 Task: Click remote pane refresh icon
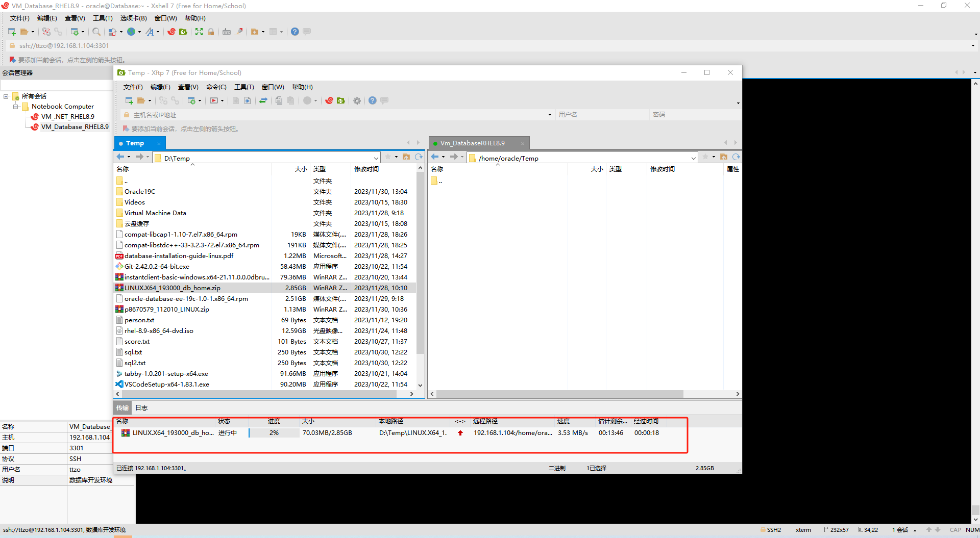(736, 157)
